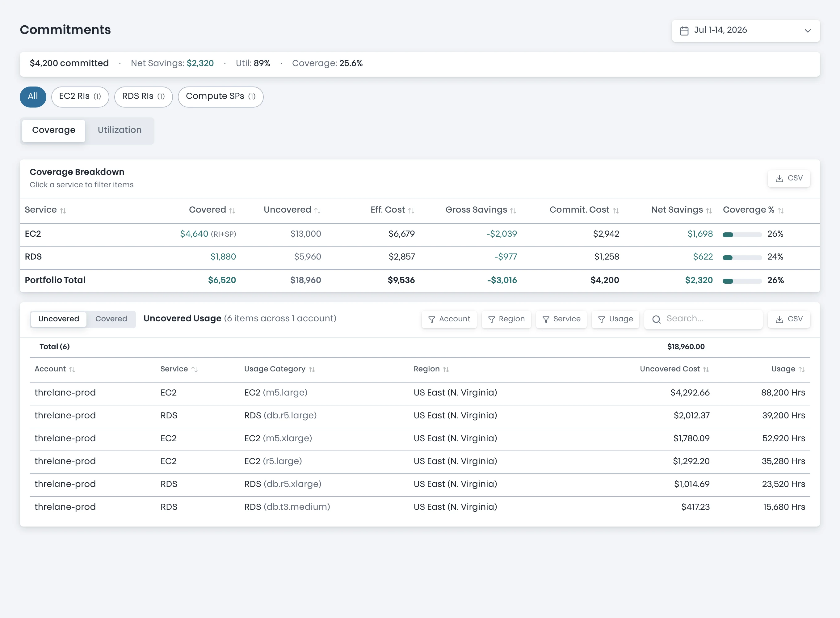Sort usage table by Uncovered Cost icon

[706, 370]
